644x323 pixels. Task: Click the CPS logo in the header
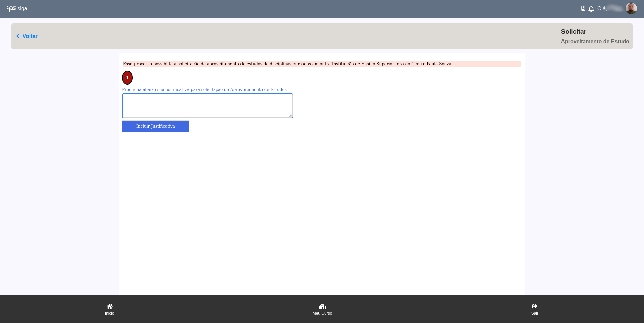pos(11,8)
